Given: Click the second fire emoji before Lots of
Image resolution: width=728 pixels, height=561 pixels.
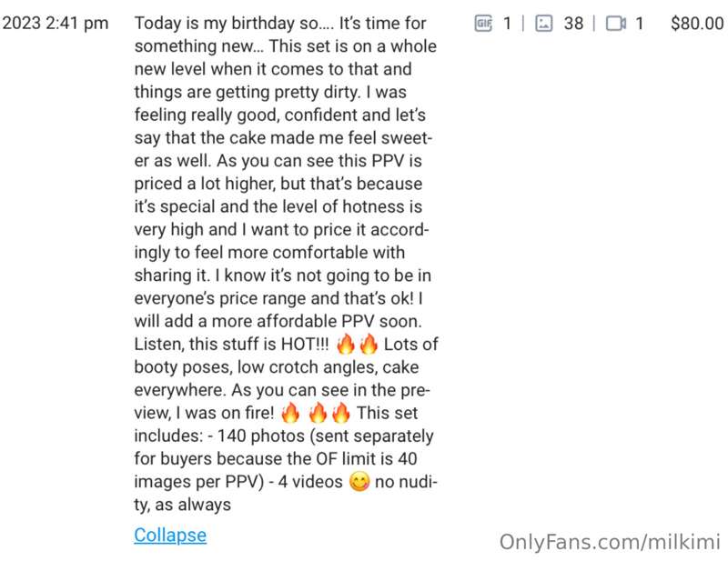Looking at the screenshot, I should coord(369,345).
